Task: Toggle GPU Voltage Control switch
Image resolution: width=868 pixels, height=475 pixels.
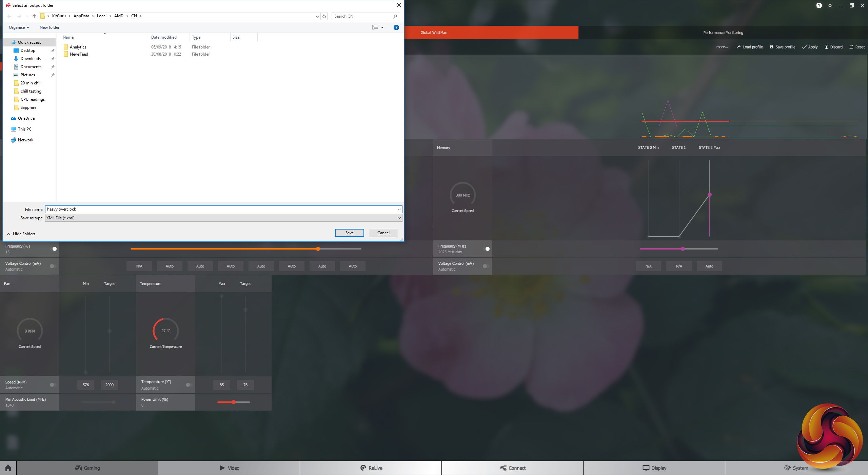Action: (53, 266)
